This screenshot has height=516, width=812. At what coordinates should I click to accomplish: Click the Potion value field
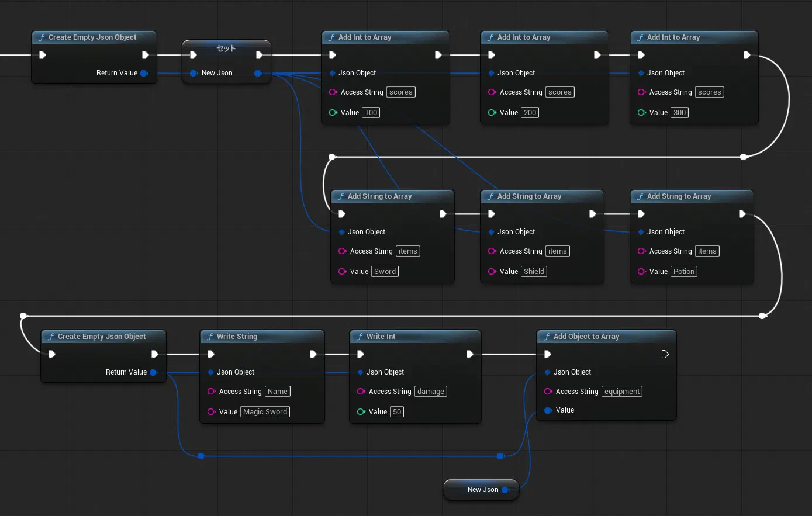tap(684, 272)
